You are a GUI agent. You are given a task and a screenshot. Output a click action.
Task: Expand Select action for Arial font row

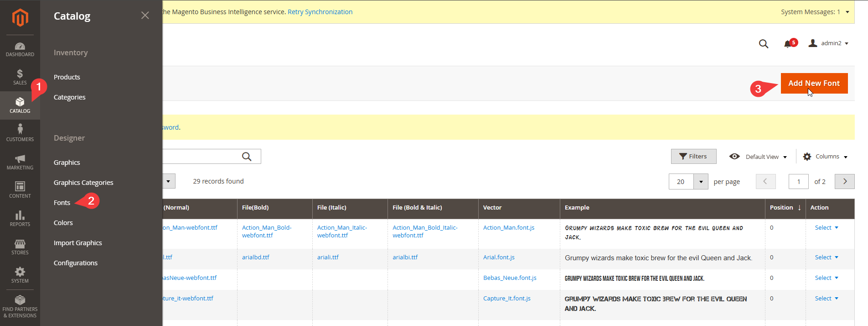826,258
